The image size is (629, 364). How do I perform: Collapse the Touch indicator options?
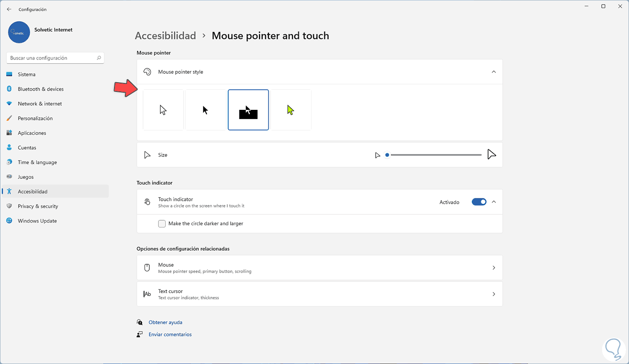click(x=494, y=202)
